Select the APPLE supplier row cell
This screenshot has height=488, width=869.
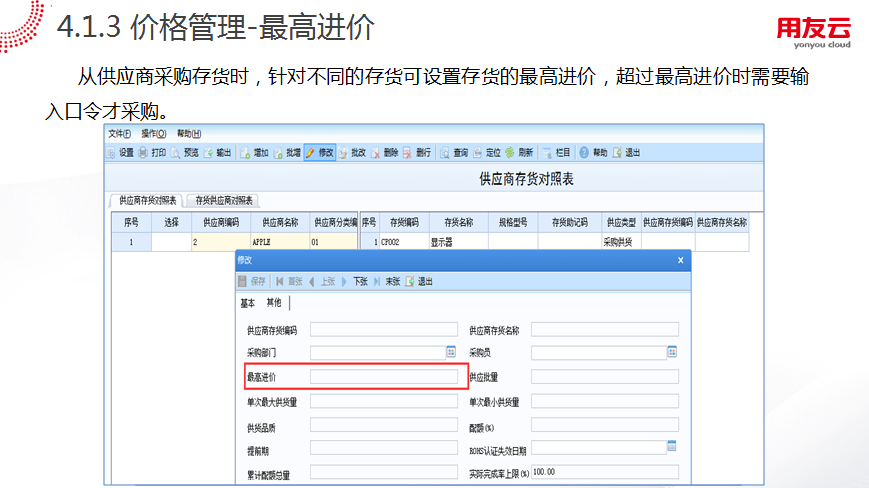click(x=278, y=242)
